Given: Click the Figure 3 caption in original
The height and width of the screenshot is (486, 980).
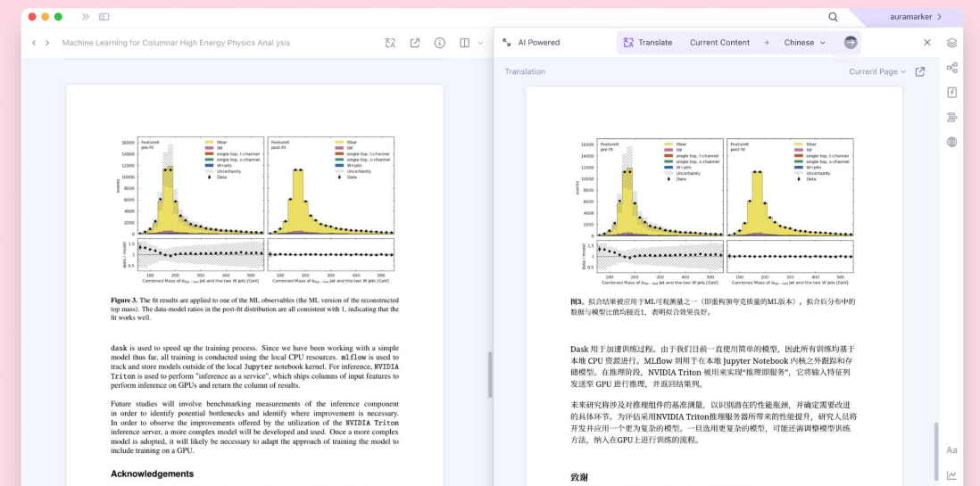Looking at the screenshot, I should (254, 309).
